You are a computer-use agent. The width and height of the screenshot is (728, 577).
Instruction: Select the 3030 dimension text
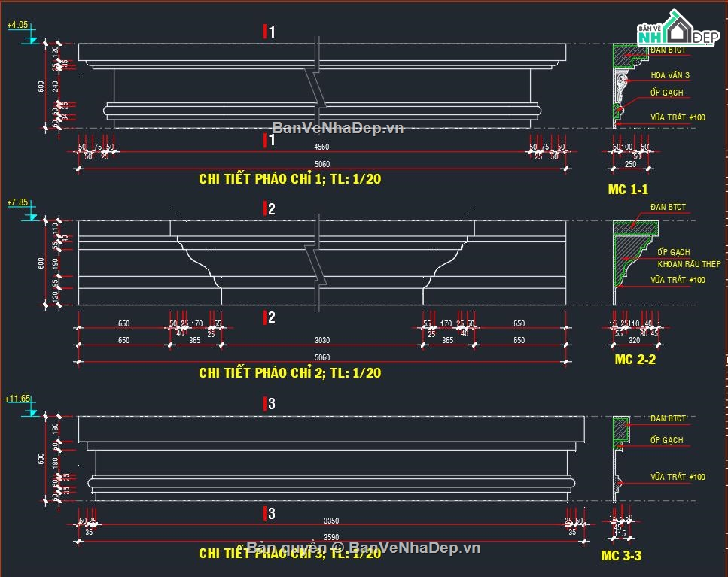[321, 341]
